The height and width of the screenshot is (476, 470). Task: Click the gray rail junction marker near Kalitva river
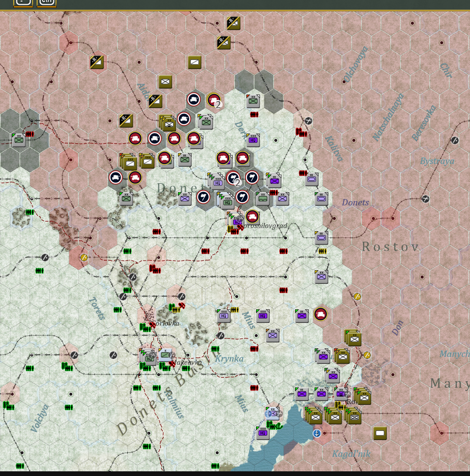tap(308, 121)
